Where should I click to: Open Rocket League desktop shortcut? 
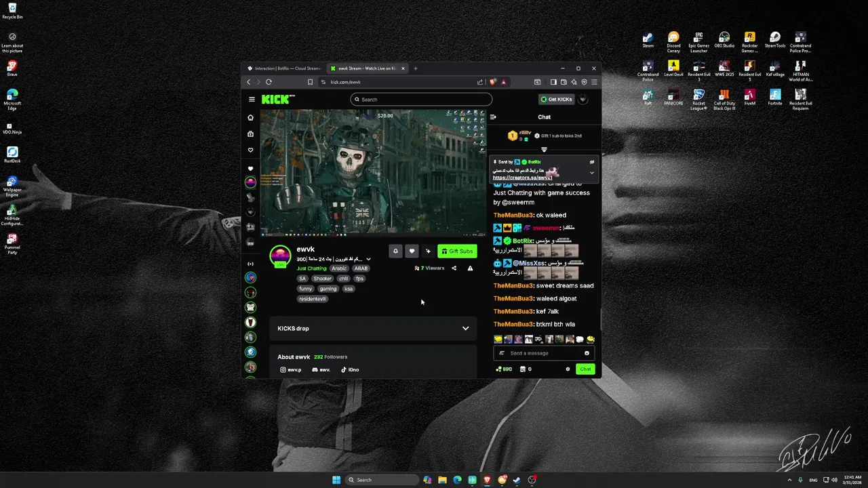coord(699,100)
